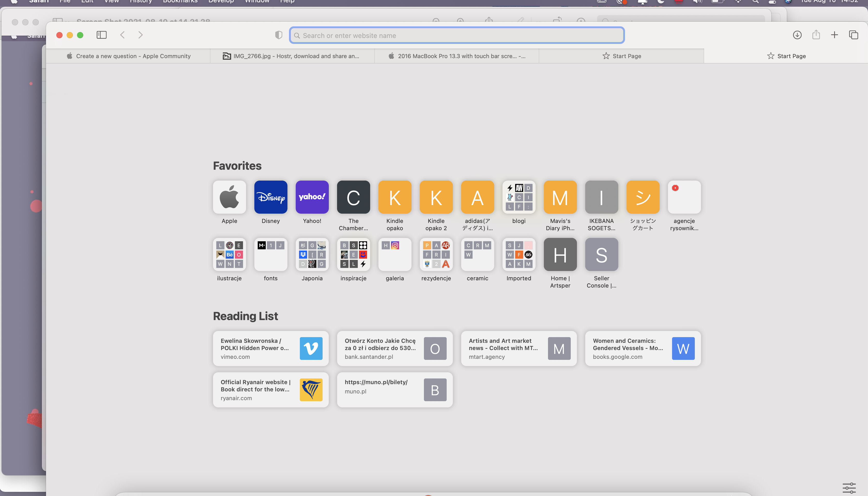Expand the Japonia favorites folder
868x496 pixels.
click(x=312, y=254)
